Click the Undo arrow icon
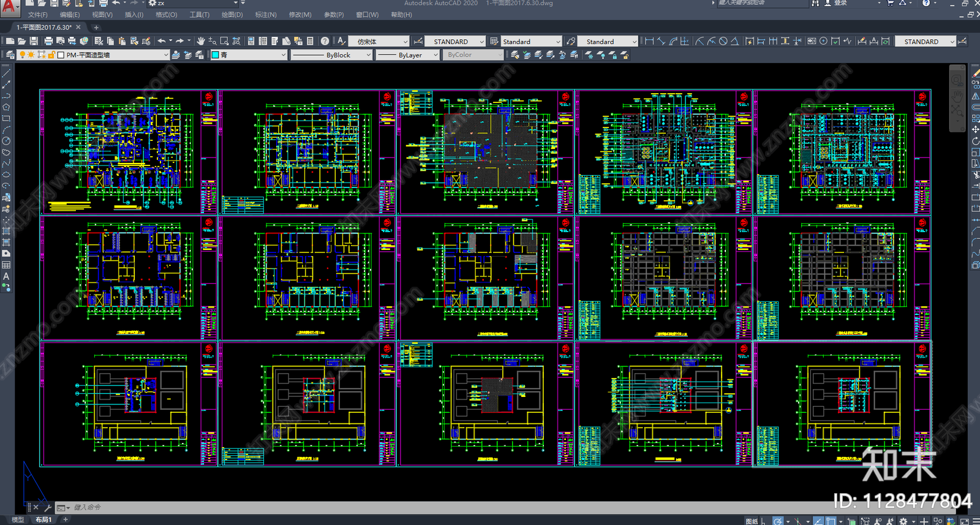Image resolution: width=980 pixels, height=525 pixels. point(161,41)
